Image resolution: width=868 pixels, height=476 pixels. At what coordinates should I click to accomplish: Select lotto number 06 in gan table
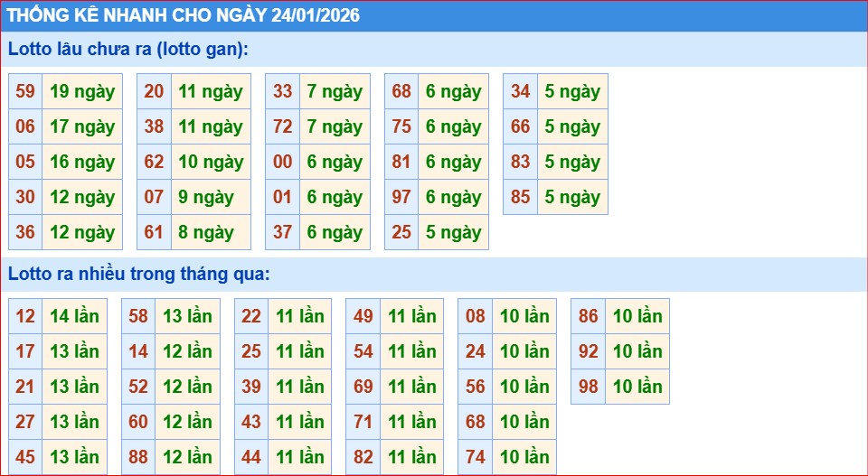click(x=25, y=126)
